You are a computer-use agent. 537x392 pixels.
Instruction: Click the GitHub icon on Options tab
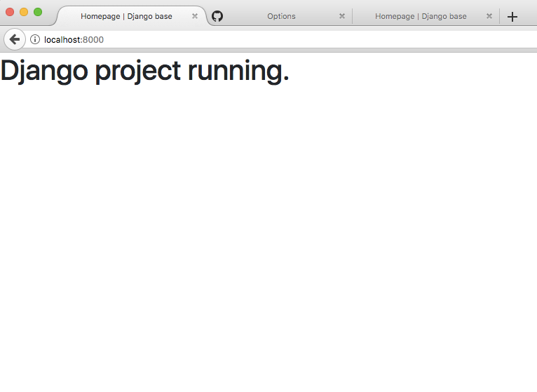[217, 16]
